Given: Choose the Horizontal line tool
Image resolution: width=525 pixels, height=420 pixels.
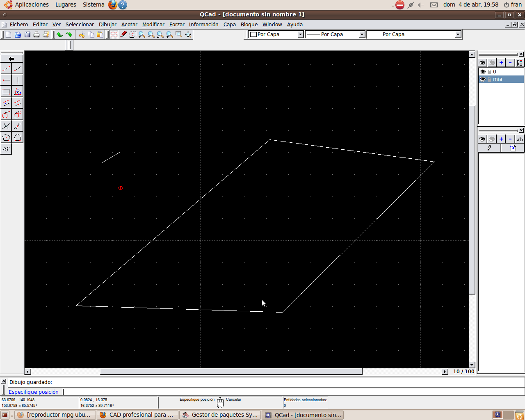Looking at the screenshot, I should [x=6, y=80].
